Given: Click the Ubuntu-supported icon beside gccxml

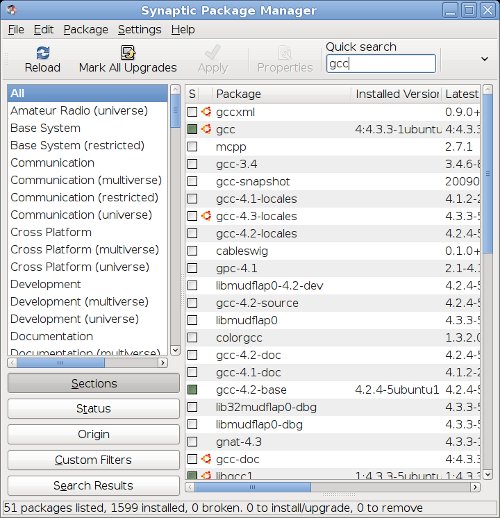Looking at the screenshot, I should pyautogui.click(x=206, y=112).
